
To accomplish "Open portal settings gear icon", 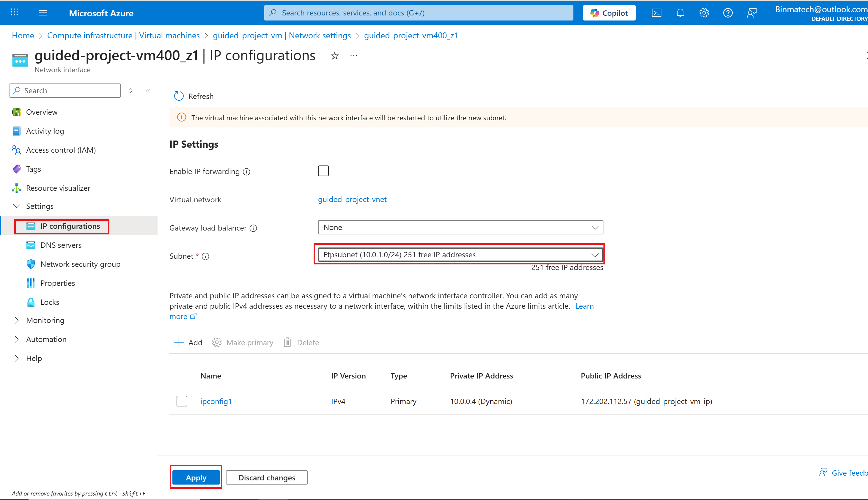I will point(704,13).
